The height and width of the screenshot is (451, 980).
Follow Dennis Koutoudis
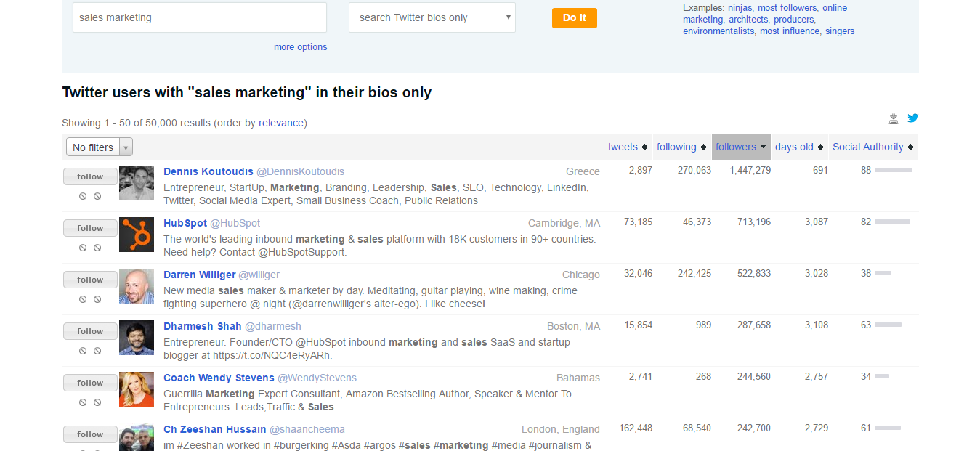click(90, 176)
